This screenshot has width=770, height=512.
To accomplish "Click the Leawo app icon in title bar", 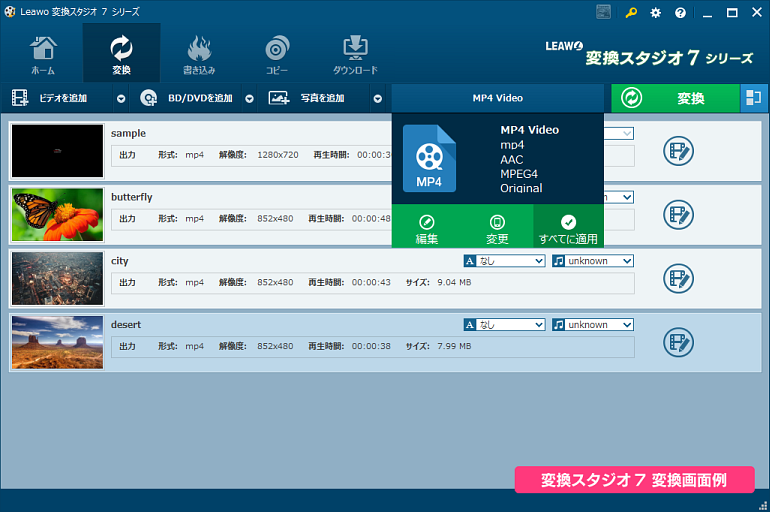I will [10, 12].
